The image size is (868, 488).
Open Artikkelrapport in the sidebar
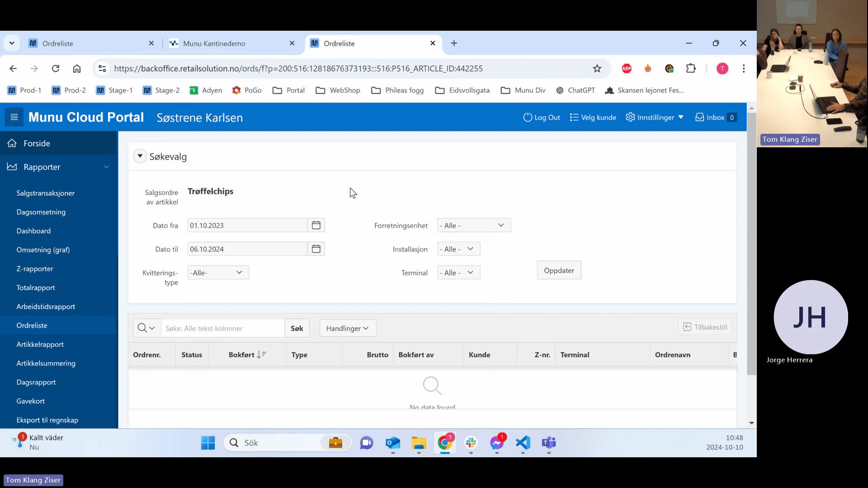click(x=40, y=344)
